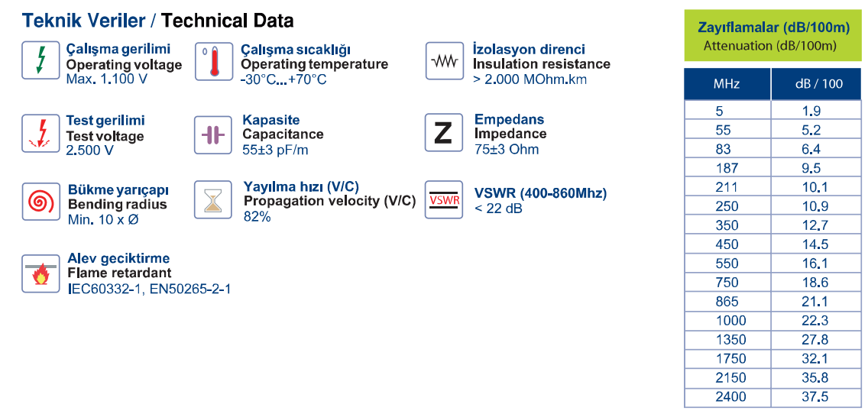Click the 75±3 Ohm impedance value
Image resolution: width=868 pixels, height=414 pixels.
pyautogui.click(x=507, y=150)
